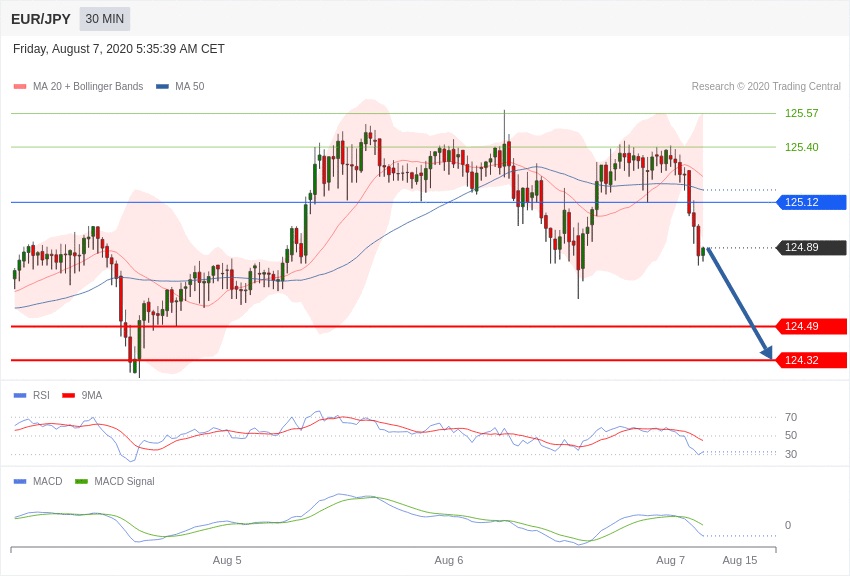
Task: Click the Aug 6 date axis label
Action: pyautogui.click(x=448, y=560)
